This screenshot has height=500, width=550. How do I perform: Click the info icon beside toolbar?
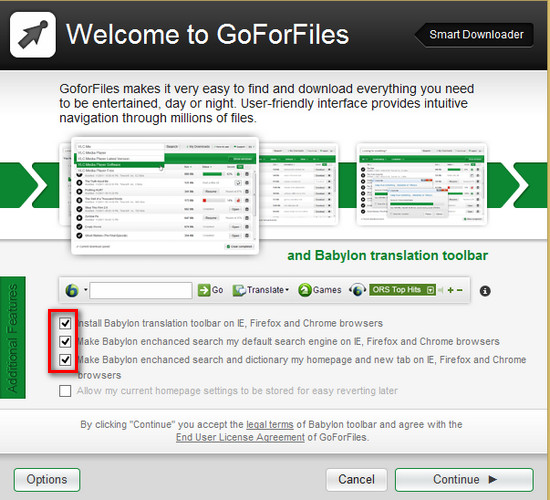(485, 291)
